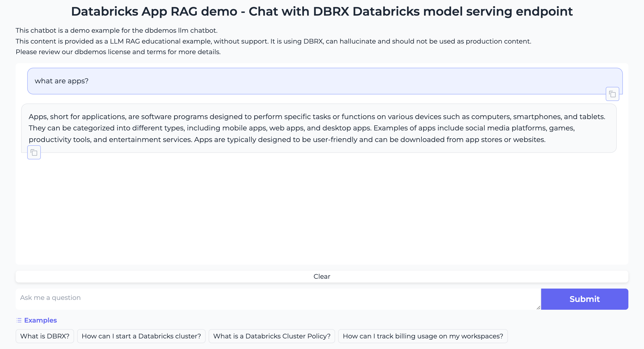This screenshot has height=349, width=644.
Task: Choose the 'What is DBRX?' example
Action: point(45,336)
